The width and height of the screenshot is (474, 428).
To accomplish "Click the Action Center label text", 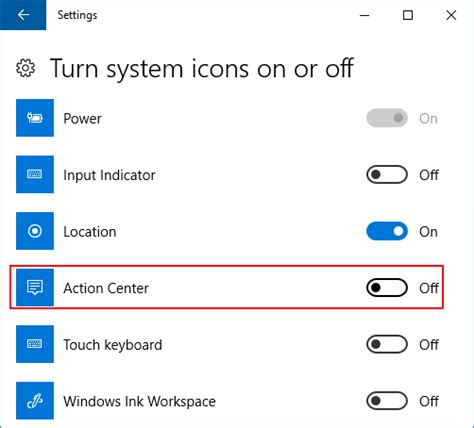I will [x=106, y=288].
